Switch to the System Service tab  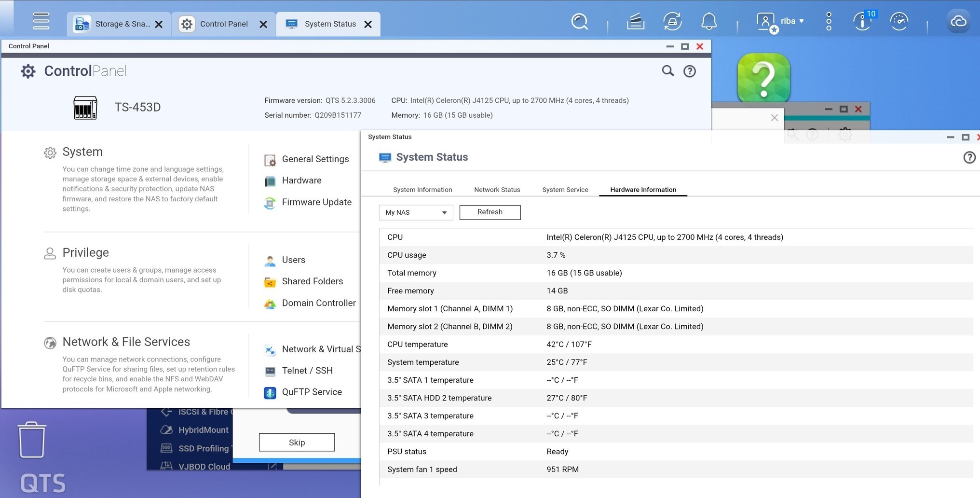(x=565, y=190)
